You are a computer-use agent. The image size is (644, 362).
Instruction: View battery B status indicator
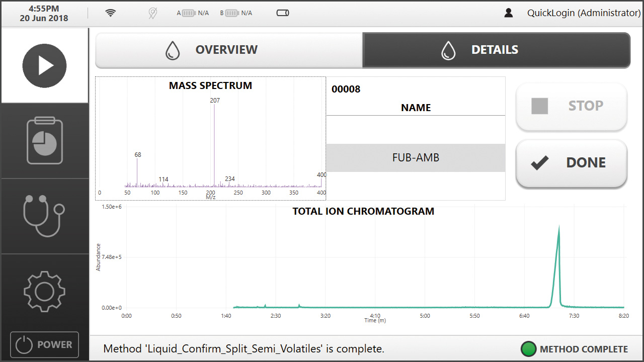click(236, 13)
